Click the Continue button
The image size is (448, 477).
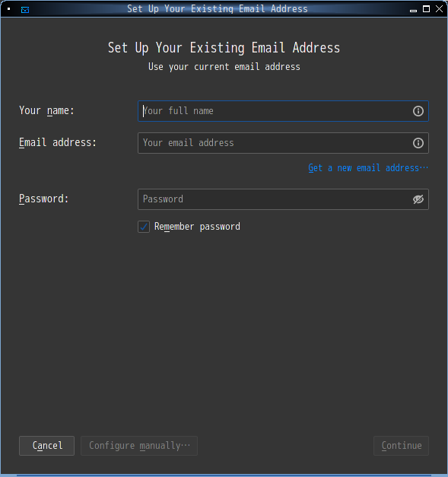(x=401, y=446)
